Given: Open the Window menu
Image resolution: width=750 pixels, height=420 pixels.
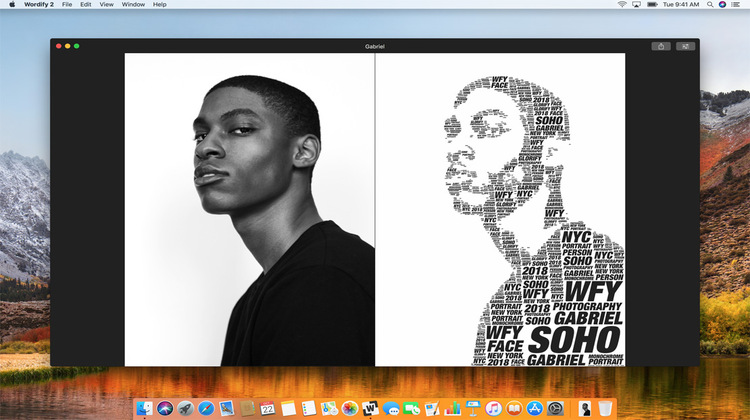Looking at the screenshot, I should point(133,4).
